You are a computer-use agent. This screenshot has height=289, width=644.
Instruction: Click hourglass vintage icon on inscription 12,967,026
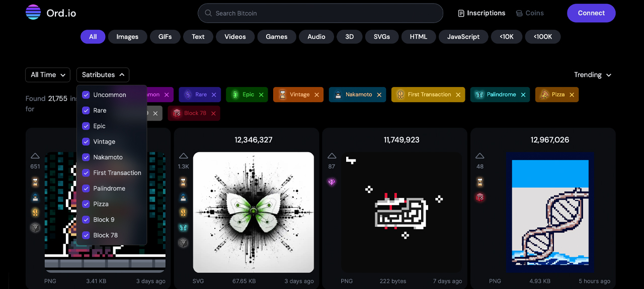coord(480,181)
